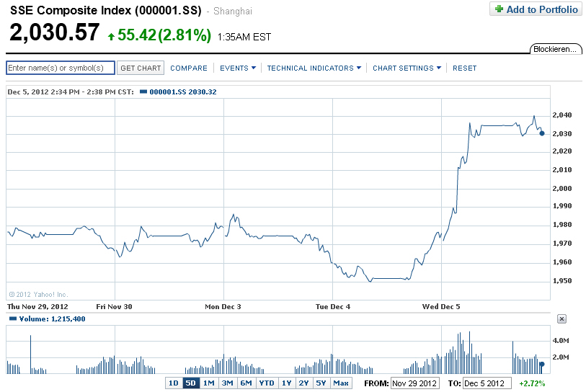The image size is (586, 392).
Task: Click the Wed Dec 5 axis label
Action: 441,306
